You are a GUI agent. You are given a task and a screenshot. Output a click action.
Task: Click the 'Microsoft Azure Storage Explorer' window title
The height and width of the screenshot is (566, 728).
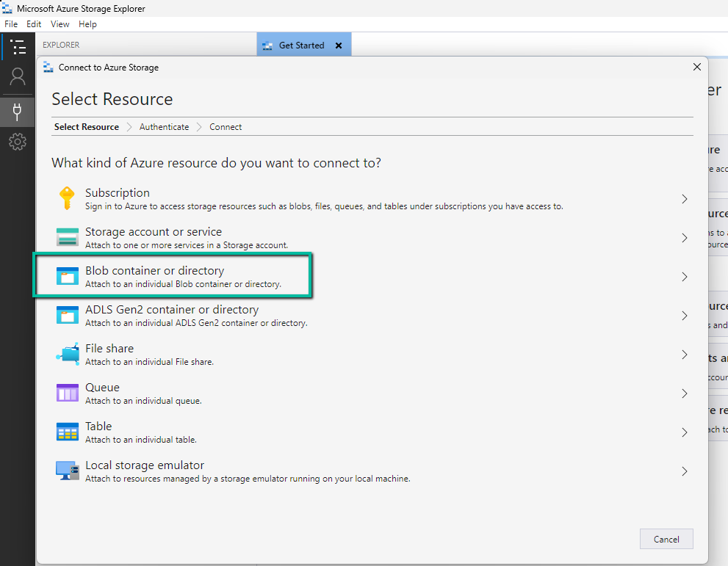pyautogui.click(x=81, y=9)
